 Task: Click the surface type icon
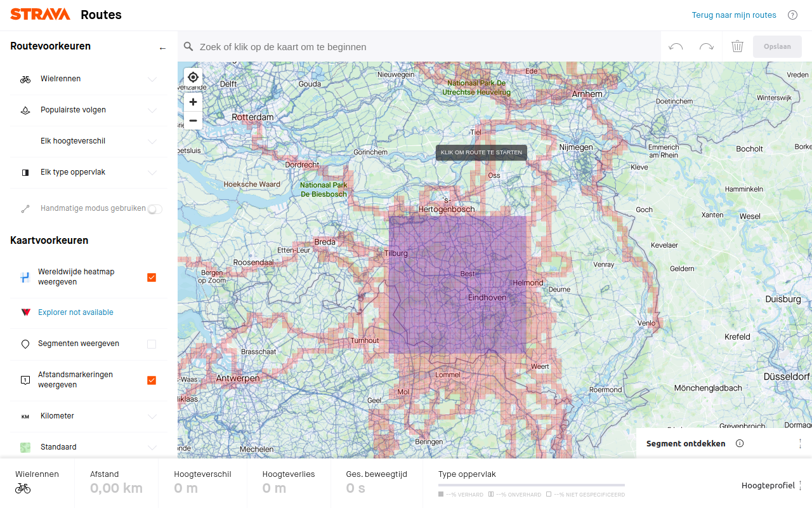point(25,173)
